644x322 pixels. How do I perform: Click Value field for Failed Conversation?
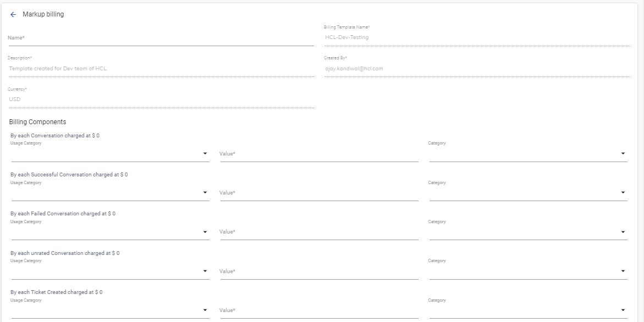[319, 232]
